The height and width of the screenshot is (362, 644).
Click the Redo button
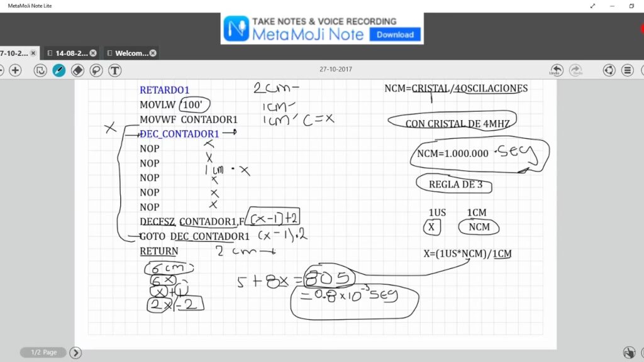575,70
